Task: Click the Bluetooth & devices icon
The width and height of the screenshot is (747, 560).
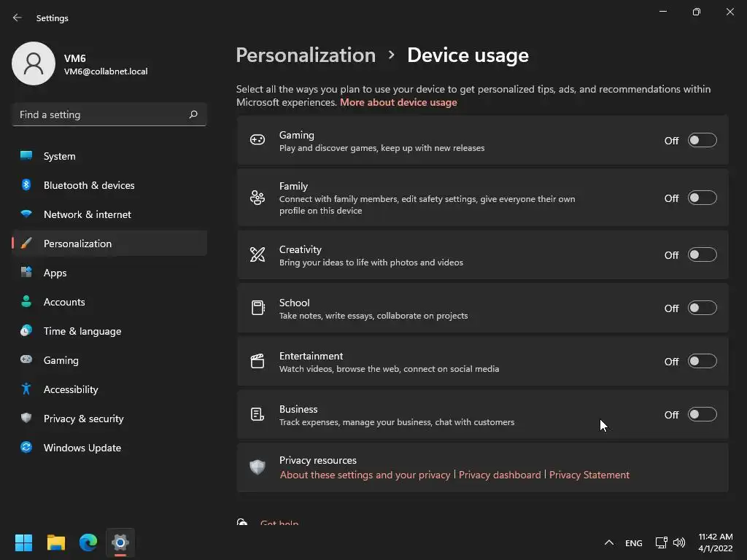Action: point(26,185)
